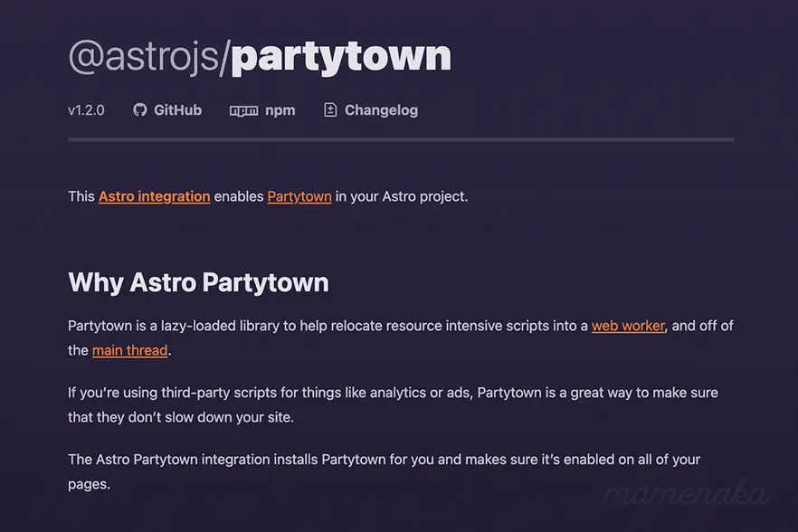The width and height of the screenshot is (798, 532).
Task: Open the Astro integration link
Action: click(x=154, y=196)
